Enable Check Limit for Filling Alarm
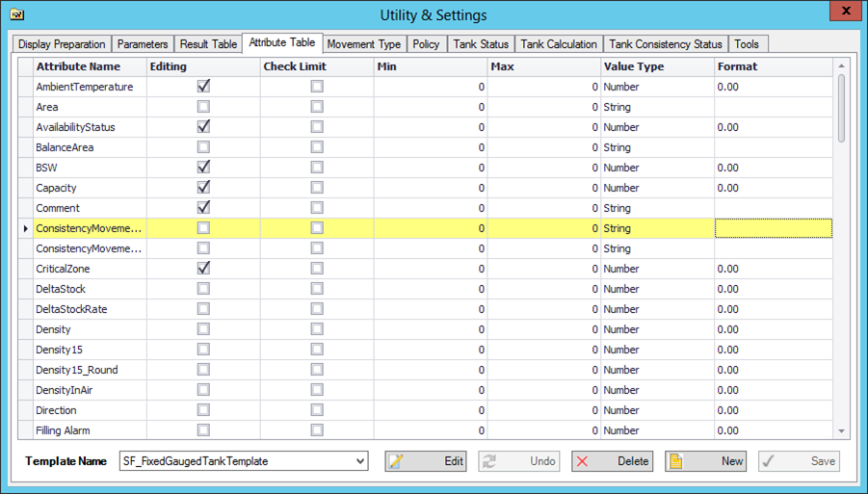This screenshot has height=494, width=868. 317,429
